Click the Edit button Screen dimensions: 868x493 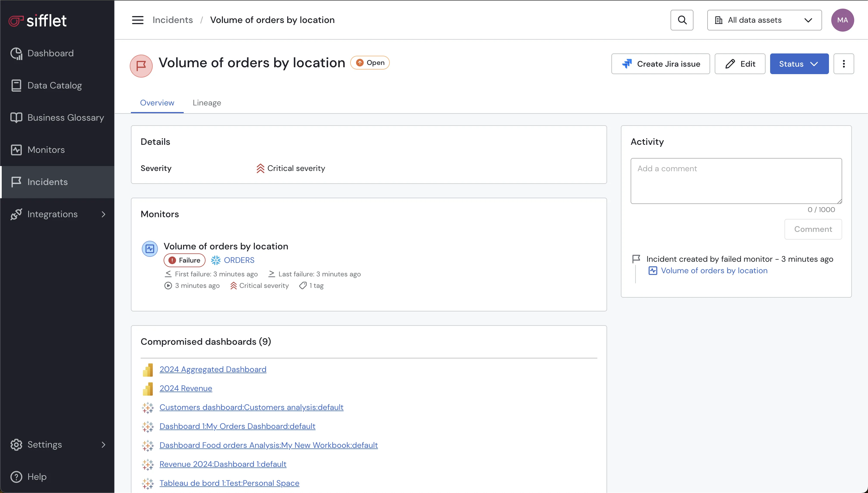pos(740,64)
